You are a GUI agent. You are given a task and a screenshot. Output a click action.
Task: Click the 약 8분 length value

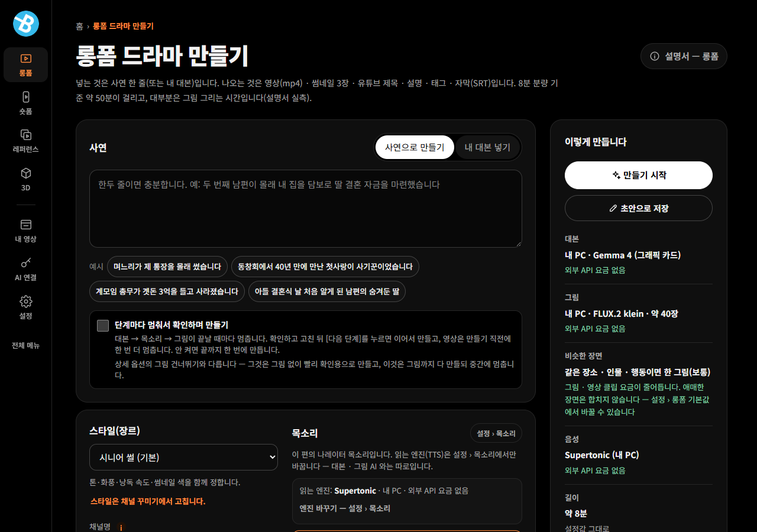tap(576, 514)
